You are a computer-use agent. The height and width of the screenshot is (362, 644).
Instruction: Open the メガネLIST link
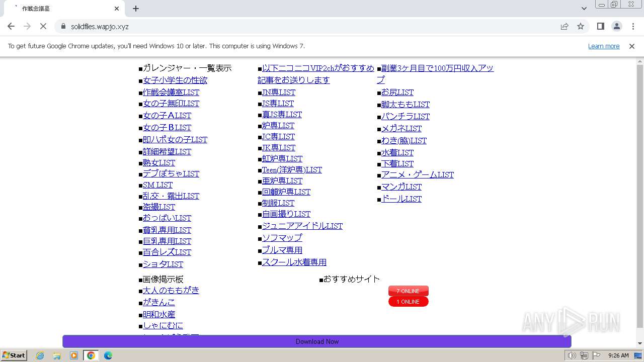(x=401, y=128)
